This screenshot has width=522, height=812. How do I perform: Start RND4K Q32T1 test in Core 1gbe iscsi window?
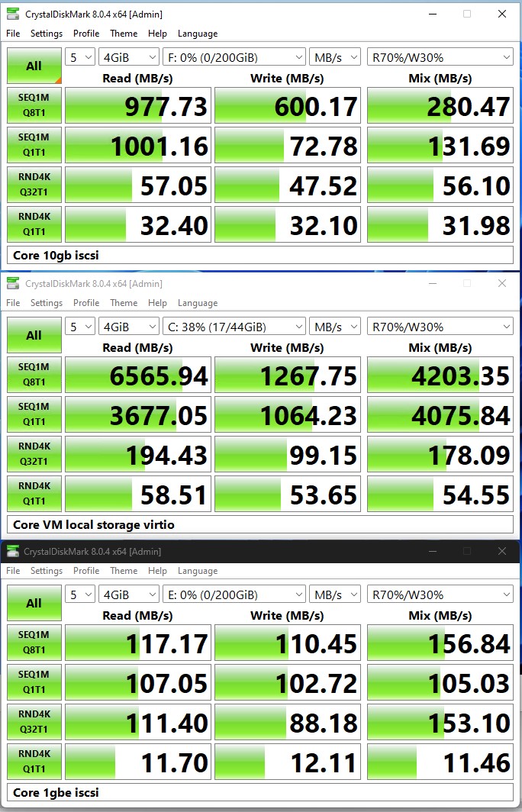click(34, 721)
